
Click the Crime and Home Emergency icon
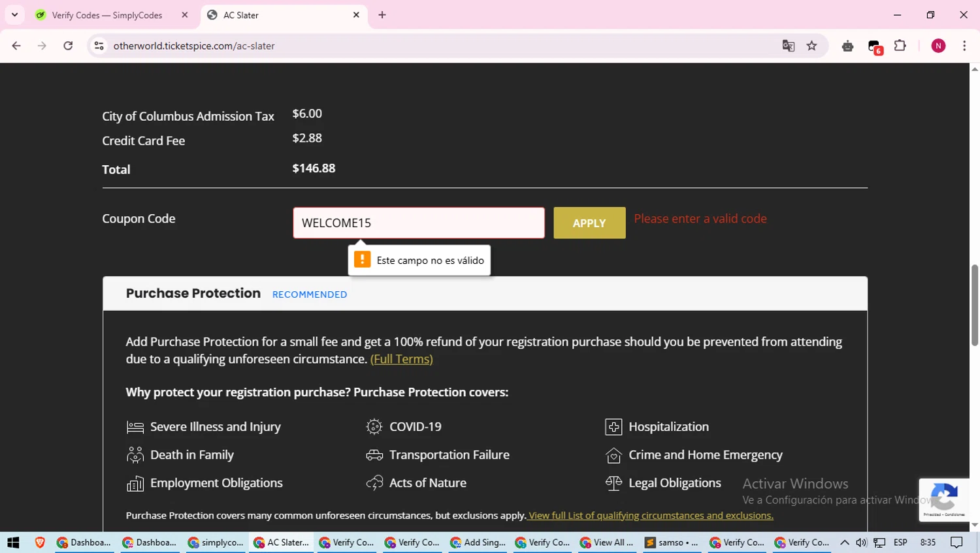coord(613,455)
